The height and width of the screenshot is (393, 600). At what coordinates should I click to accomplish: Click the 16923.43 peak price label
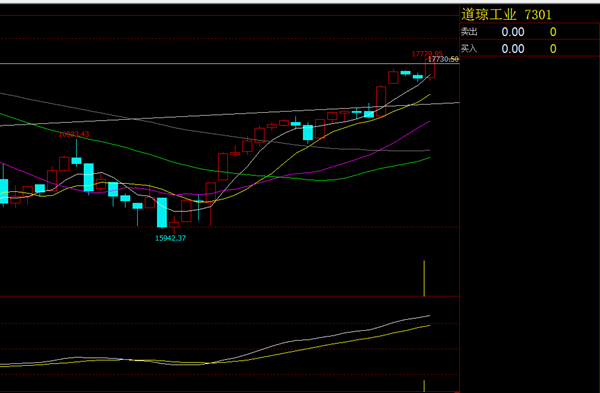74,134
